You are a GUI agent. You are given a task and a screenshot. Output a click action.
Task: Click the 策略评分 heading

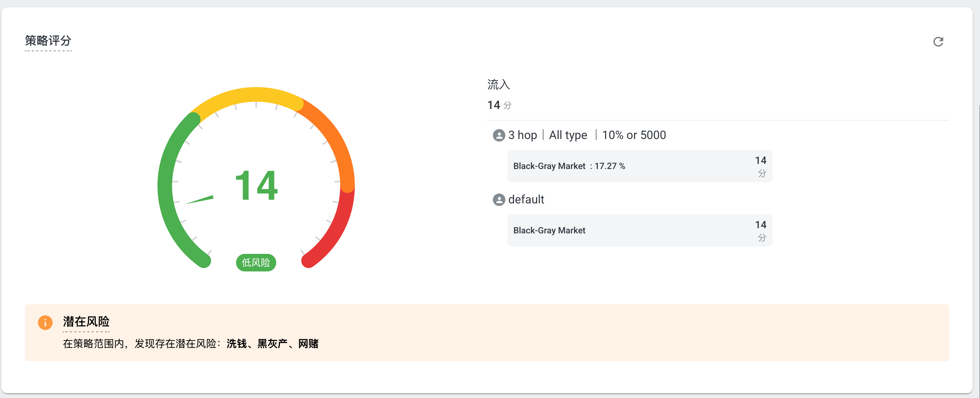point(48,40)
